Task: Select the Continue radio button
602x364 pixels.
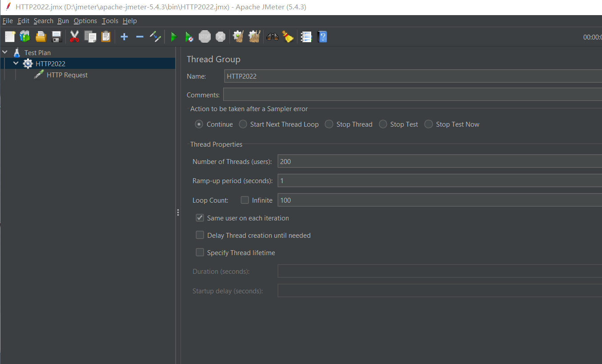Action: pos(199,124)
